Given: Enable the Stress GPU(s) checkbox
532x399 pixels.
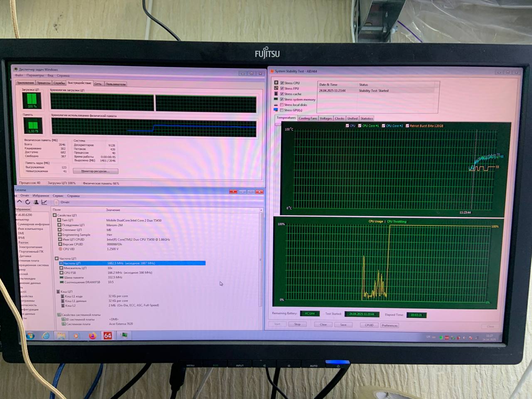Looking at the screenshot, I should click(282, 110).
